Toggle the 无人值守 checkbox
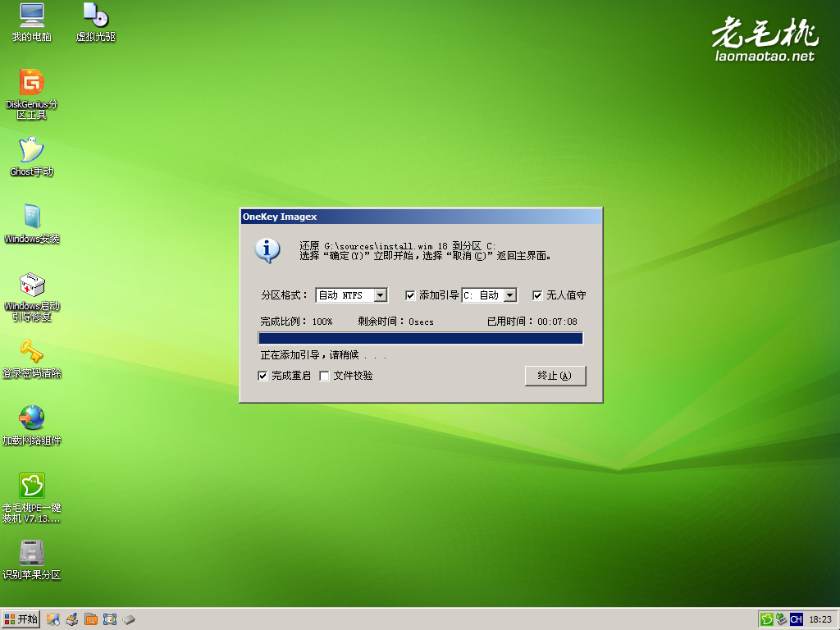The height and width of the screenshot is (630, 840). 537,295
